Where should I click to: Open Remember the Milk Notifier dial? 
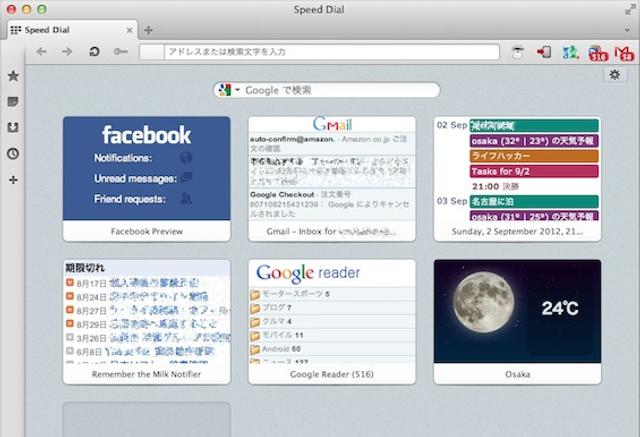coord(147,322)
